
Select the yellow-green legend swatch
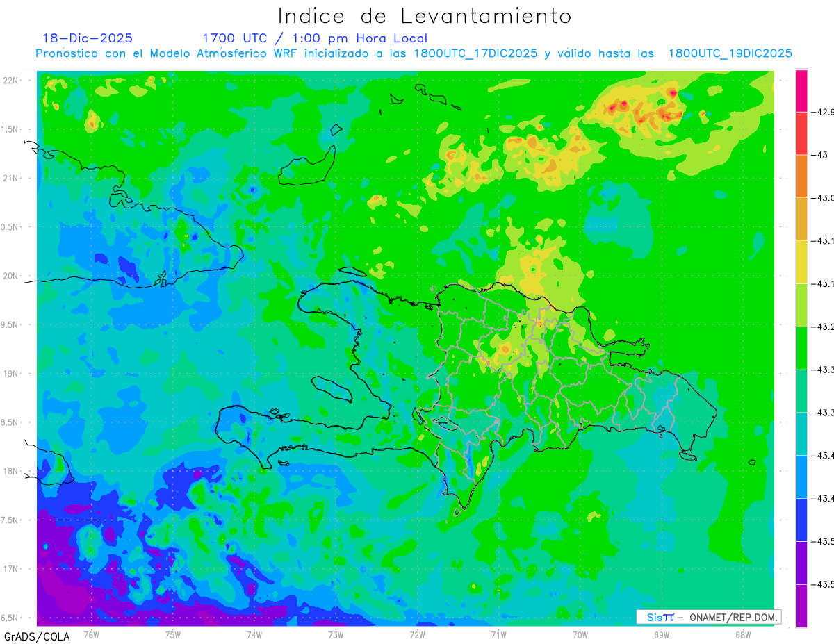pos(801,305)
